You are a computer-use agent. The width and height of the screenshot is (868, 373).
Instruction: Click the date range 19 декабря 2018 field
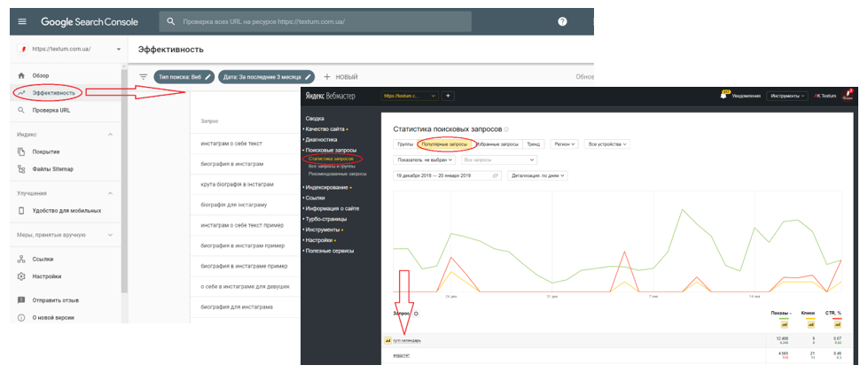click(x=447, y=175)
